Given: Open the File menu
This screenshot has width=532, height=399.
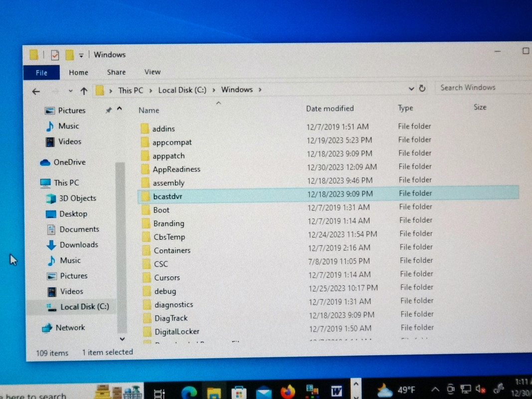Looking at the screenshot, I should tap(41, 73).
